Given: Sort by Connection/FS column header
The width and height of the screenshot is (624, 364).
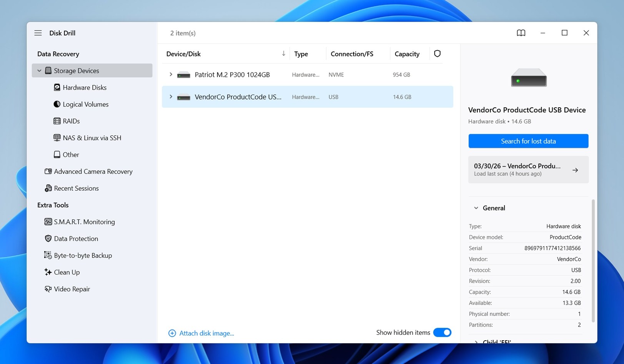Looking at the screenshot, I should click(352, 54).
